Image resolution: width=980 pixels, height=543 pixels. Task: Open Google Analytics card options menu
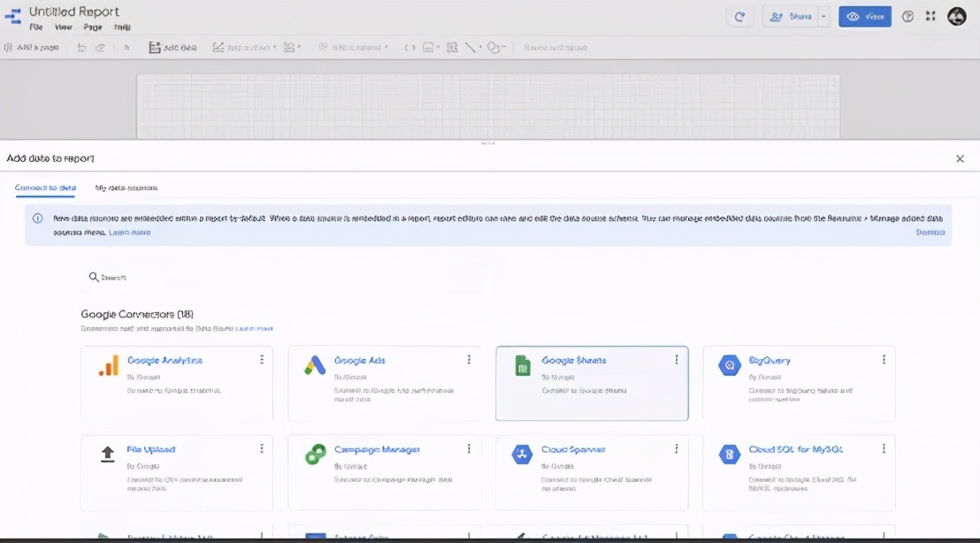pyautogui.click(x=262, y=360)
